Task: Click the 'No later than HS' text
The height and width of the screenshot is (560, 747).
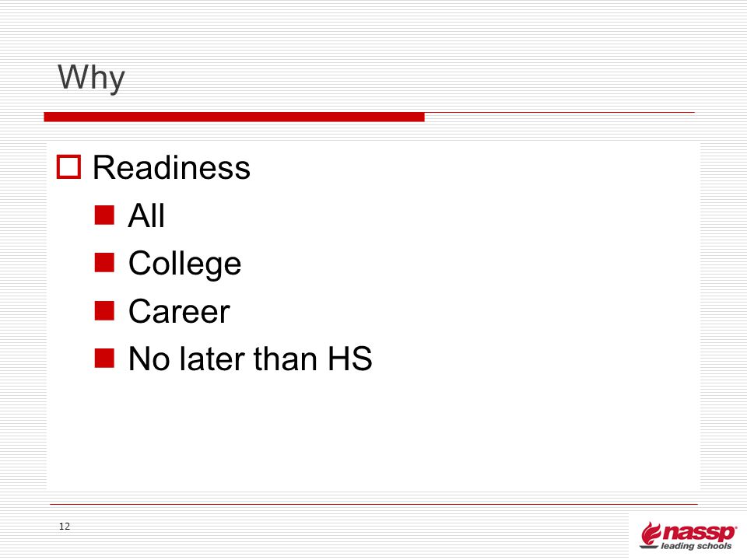Action: click(251, 359)
